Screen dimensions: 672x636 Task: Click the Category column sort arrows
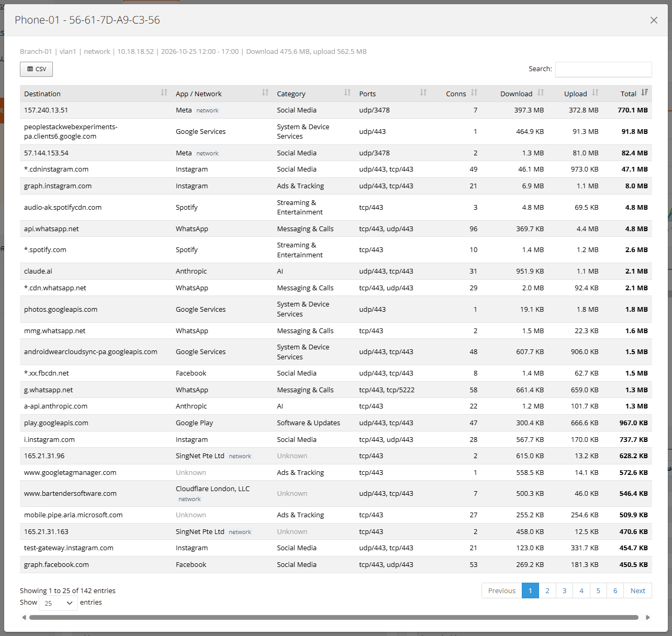pos(348,93)
